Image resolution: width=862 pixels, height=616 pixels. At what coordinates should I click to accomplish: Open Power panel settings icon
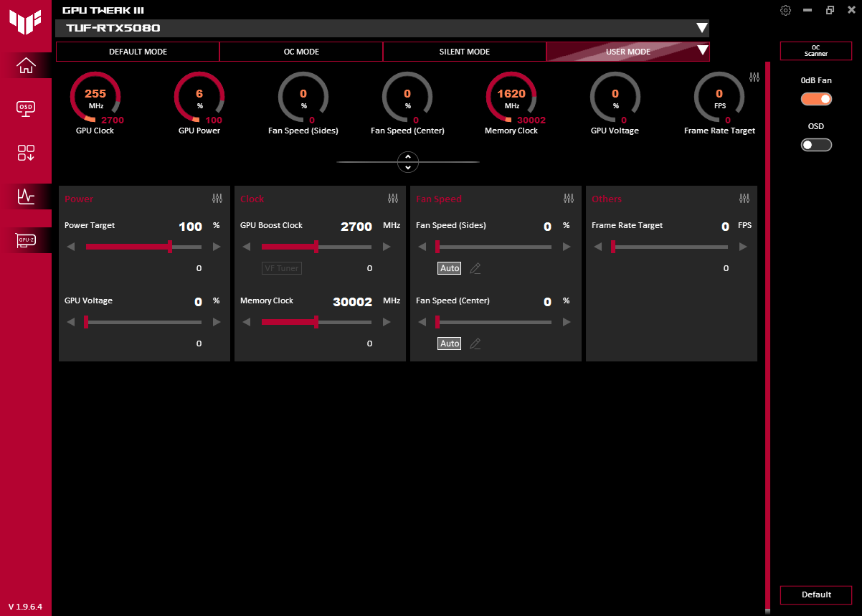pyautogui.click(x=217, y=199)
